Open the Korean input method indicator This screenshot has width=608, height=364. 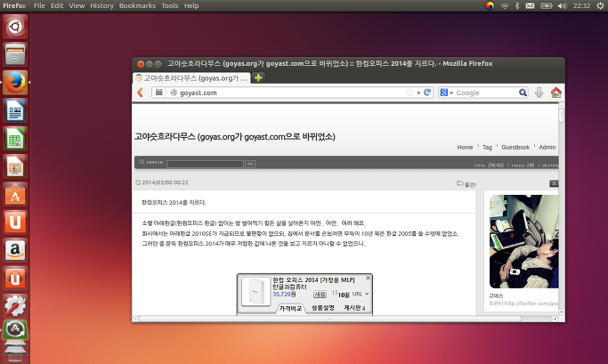(490, 5)
